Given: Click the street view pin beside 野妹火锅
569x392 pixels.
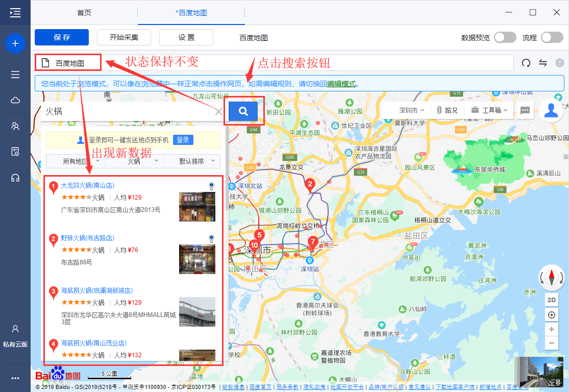Looking at the screenshot, I should click(212, 238).
